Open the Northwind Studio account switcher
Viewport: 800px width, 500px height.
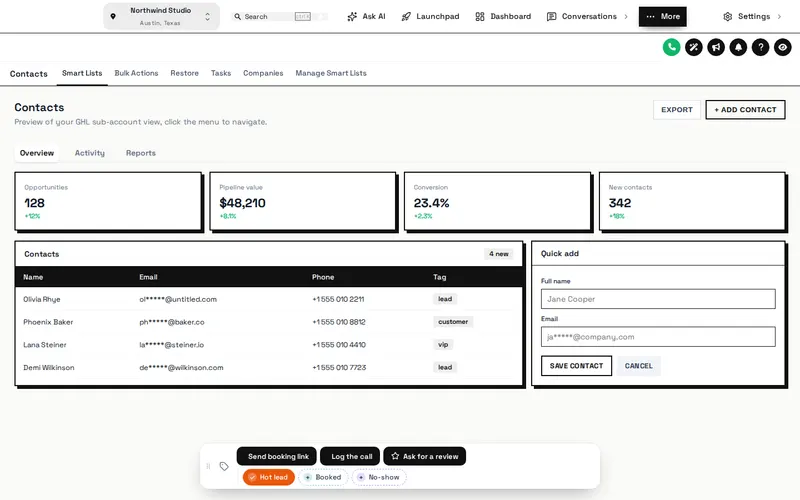161,16
